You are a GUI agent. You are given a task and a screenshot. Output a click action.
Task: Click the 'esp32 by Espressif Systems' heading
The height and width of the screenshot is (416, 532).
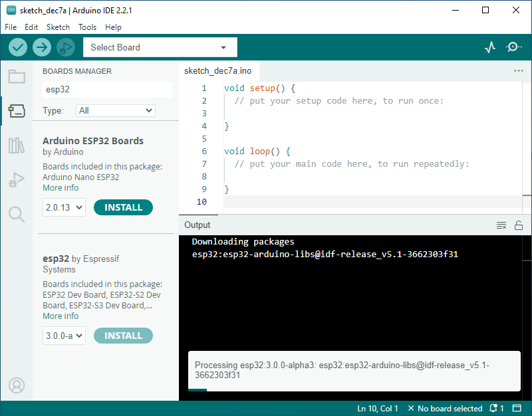[80, 264]
